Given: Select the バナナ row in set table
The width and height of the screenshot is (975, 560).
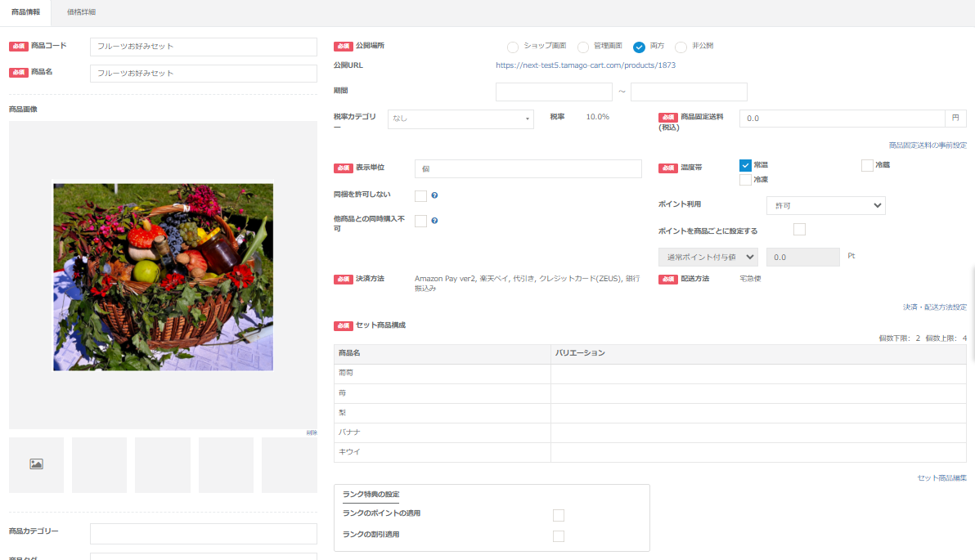Looking at the screenshot, I should click(649, 432).
